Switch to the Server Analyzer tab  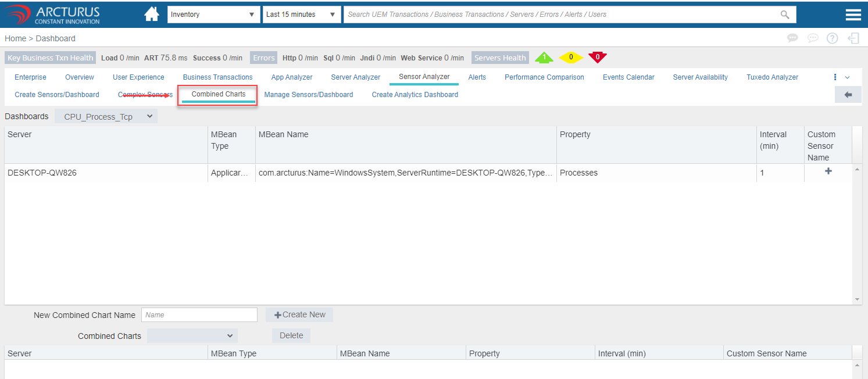pyautogui.click(x=355, y=77)
